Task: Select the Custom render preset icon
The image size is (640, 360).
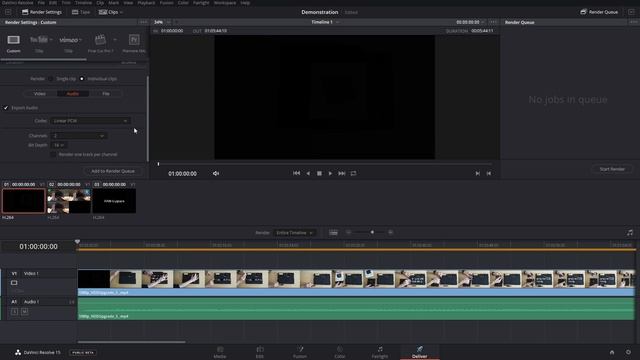Action: [x=13, y=40]
